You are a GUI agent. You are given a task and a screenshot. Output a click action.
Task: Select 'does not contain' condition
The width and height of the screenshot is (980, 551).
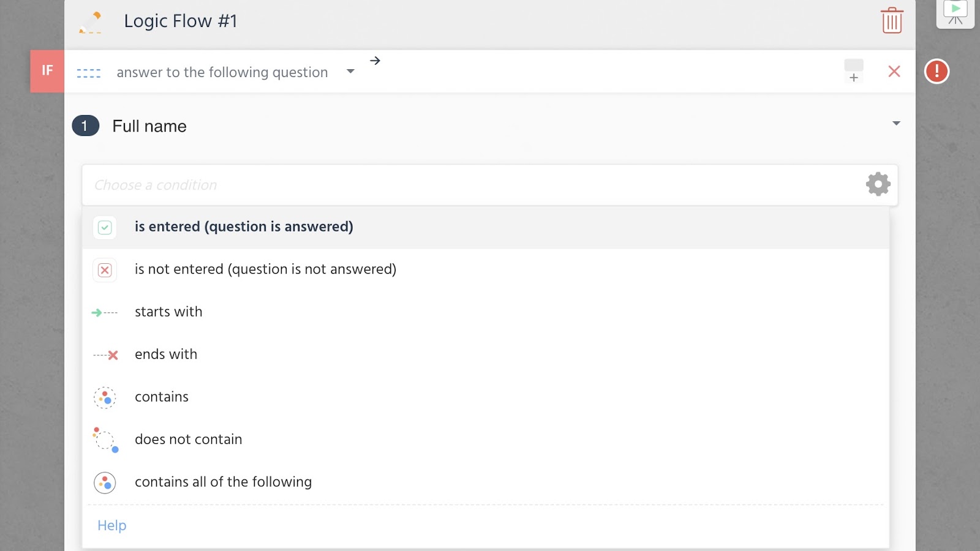tap(189, 440)
